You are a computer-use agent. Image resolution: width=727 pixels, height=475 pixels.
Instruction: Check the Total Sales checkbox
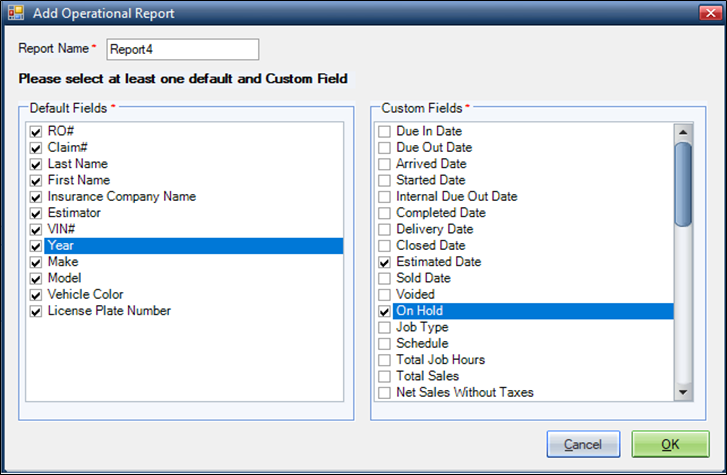[384, 376]
